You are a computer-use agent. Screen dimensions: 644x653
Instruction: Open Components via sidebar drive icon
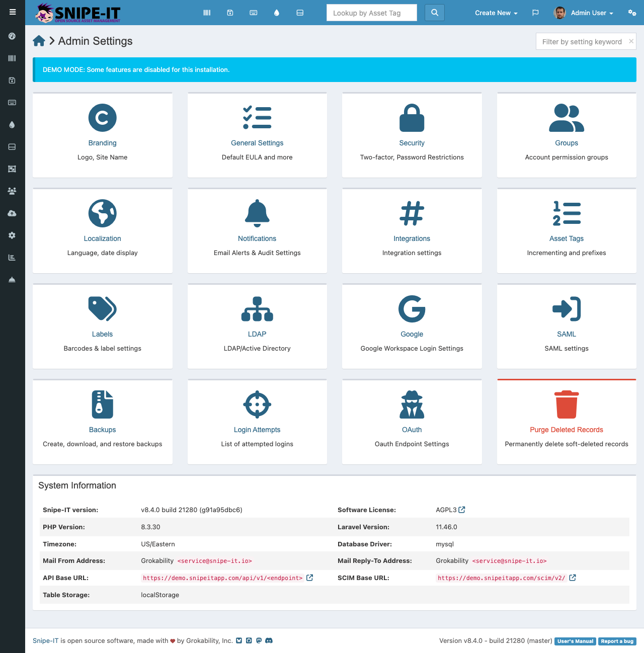click(x=12, y=147)
